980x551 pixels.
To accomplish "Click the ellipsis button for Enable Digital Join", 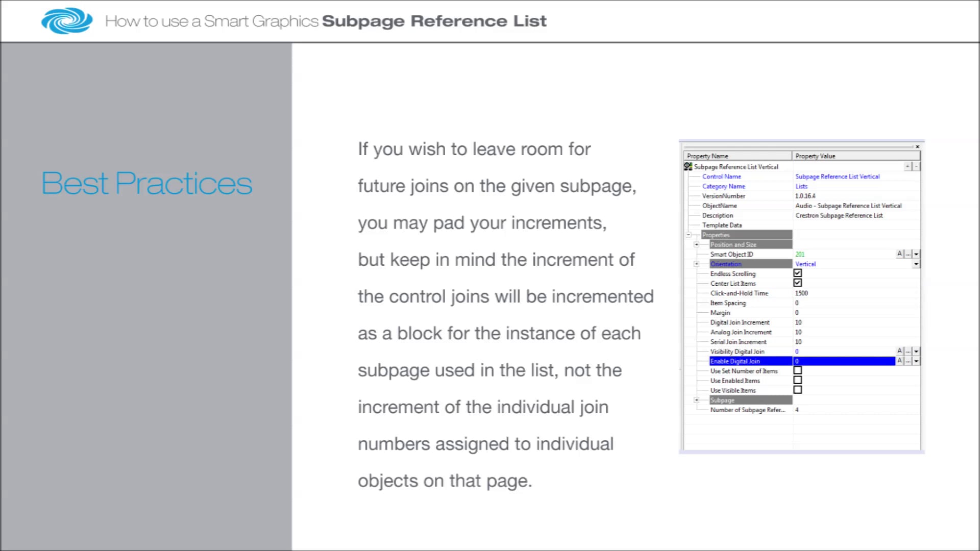I will (x=908, y=361).
